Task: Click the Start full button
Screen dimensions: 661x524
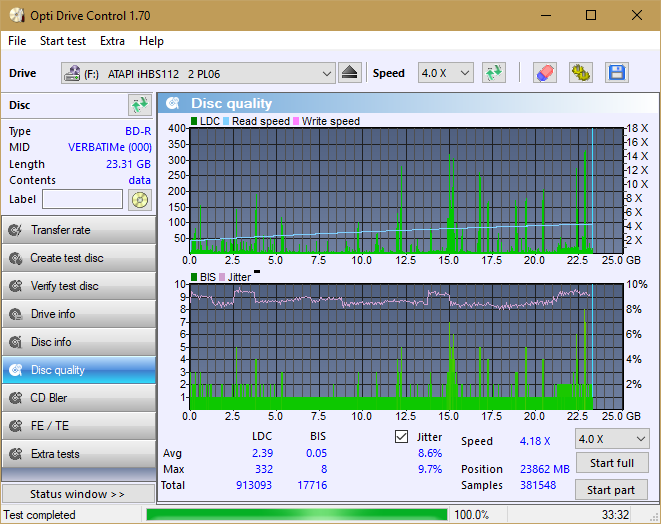Action: [611, 463]
